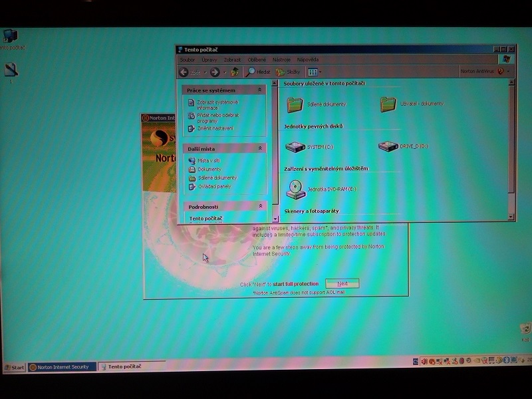Click the Tento počítač taskbar button

[131, 366]
